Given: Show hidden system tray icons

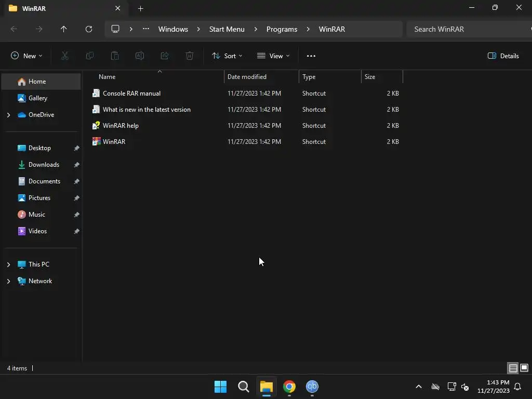Looking at the screenshot, I should click(419, 387).
